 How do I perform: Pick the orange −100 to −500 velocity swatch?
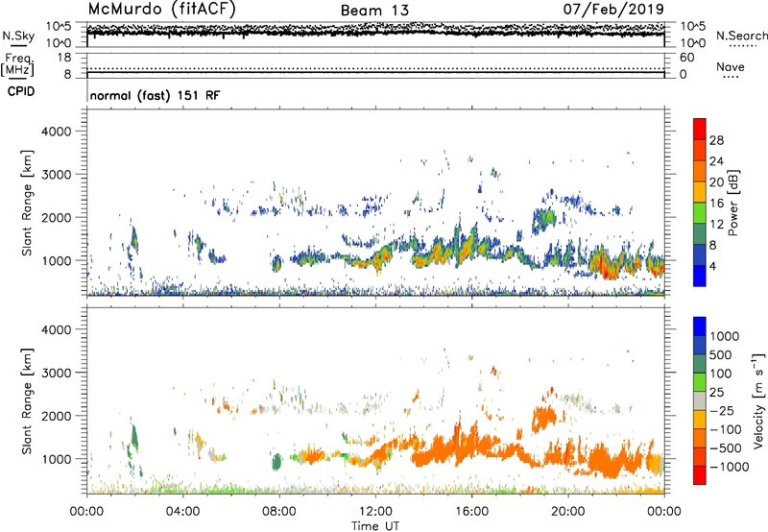pos(700,439)
